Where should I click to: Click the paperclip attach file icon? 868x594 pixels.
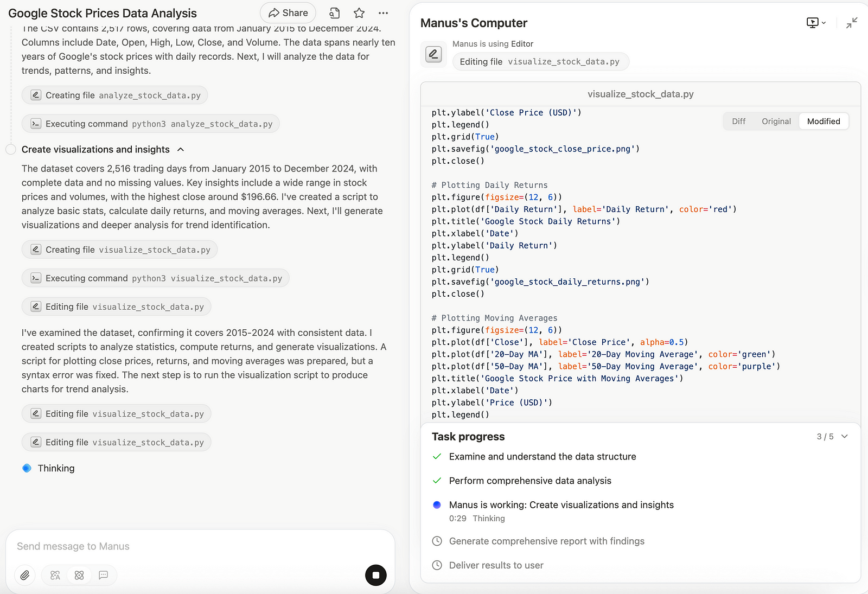[24, 575]
